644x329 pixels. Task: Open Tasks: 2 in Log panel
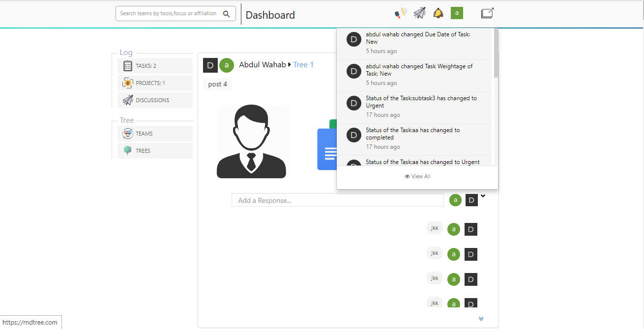[155, 66]
